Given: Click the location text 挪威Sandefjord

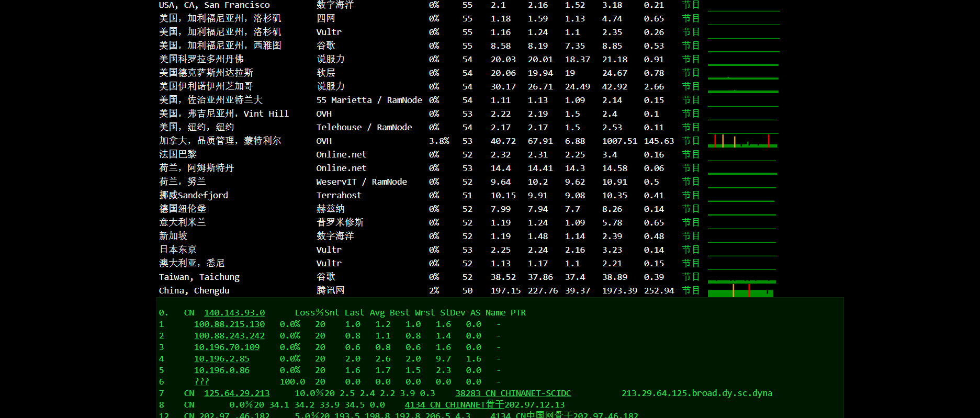Looking at the screenshot, I should 194,195.
